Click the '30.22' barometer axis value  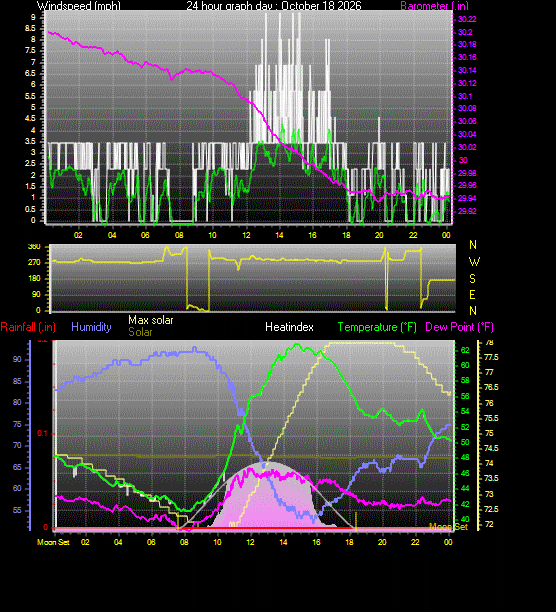[x=467, y=20]
